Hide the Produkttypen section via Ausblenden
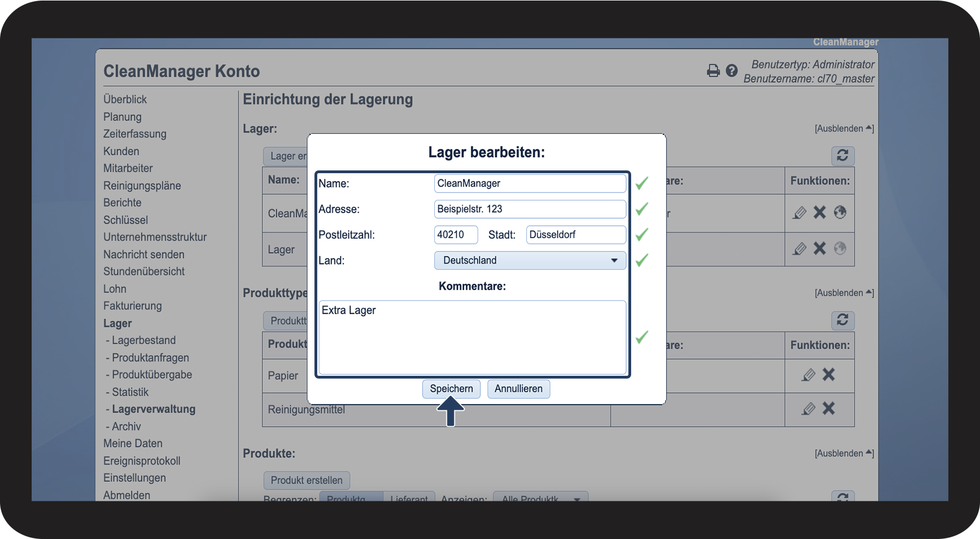Viewport: 980px width, 539px height. pyautogui.click(x=844, y=293)
